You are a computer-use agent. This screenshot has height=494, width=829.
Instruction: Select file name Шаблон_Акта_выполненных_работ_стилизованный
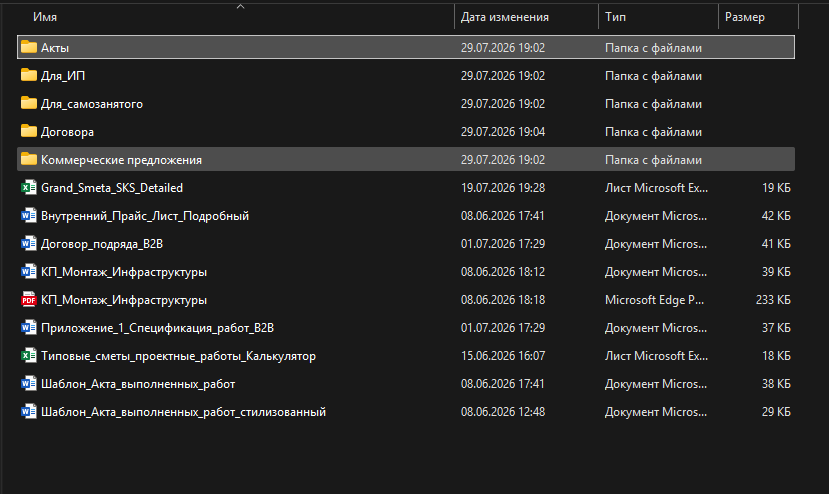pyautogui.click(x=183, y=412)
